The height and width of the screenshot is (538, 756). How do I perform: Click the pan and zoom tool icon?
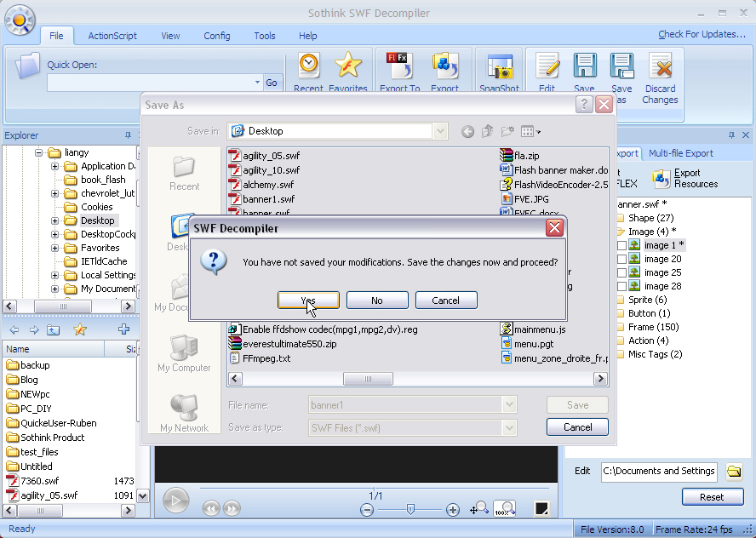[478, 508]
